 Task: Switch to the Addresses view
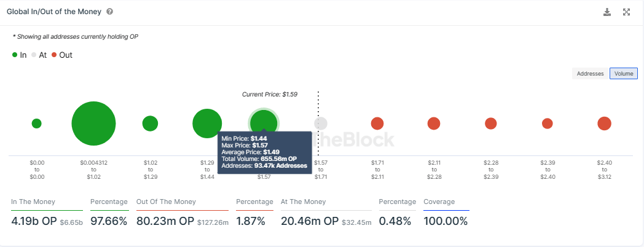pos(590,74)
